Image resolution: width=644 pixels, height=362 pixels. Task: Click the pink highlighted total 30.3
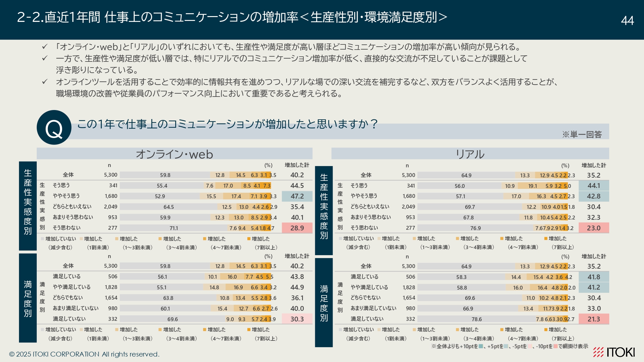[x=297, y=319]
